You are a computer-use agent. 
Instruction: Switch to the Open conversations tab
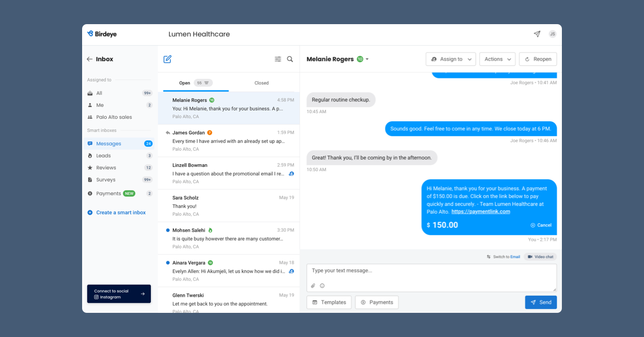(185, 83)
